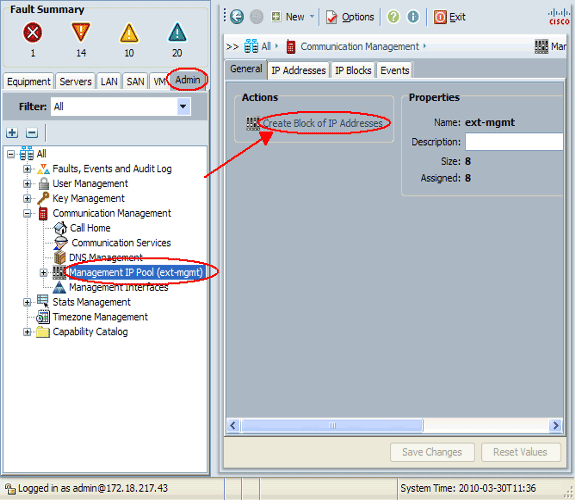Expand the Capability Catalog node
This screenshot has height=500, width=575.
(27, 332)
